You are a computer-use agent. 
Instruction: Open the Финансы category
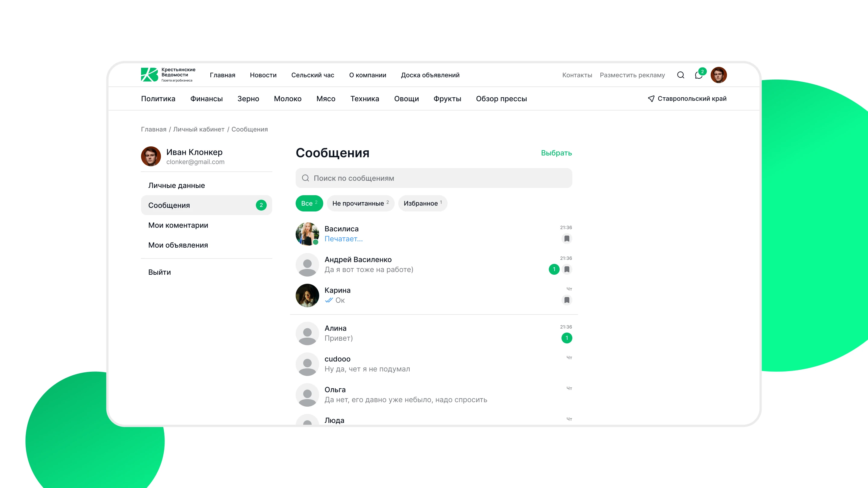[x=206, y=99]
